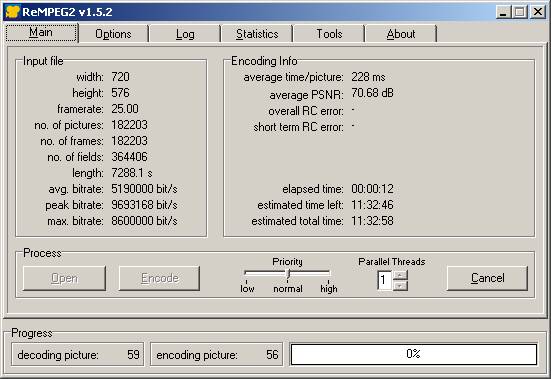Click the width value 720
The image size is (551, 379).
[x=121, y=77]
